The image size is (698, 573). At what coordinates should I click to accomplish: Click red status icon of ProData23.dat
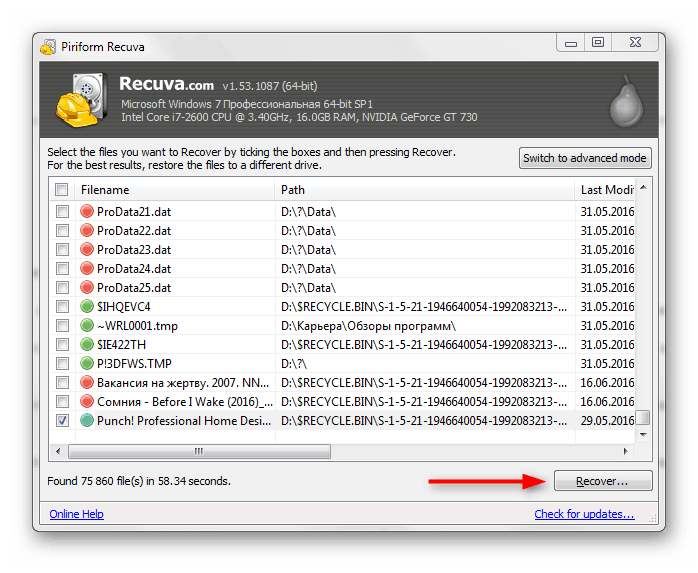87,249
